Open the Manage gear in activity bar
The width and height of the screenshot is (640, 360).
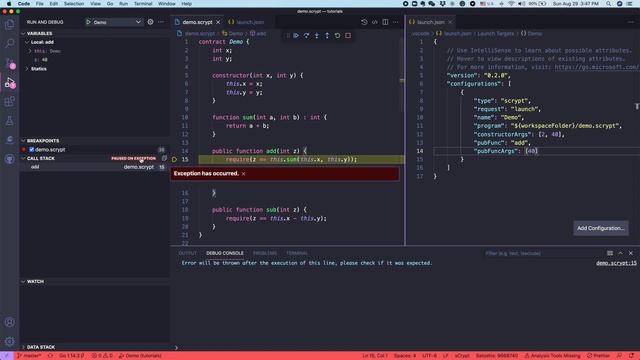tap(9, 341)
